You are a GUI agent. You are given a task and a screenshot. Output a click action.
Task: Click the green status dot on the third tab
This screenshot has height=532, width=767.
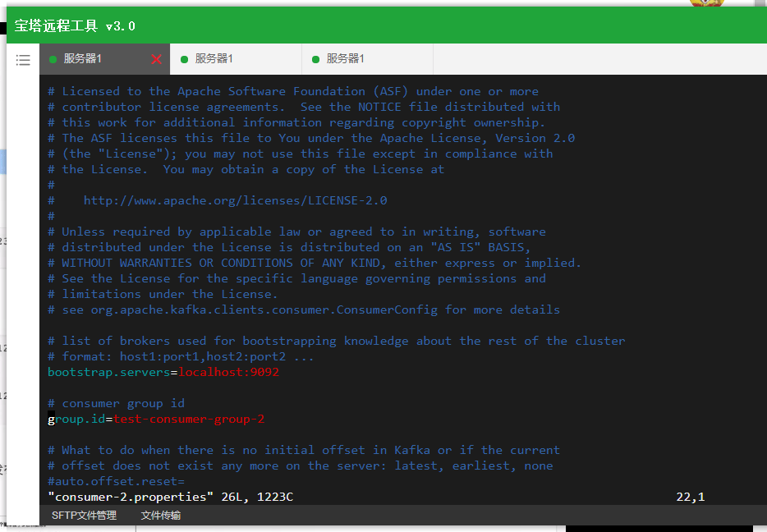tap(316, 59)
